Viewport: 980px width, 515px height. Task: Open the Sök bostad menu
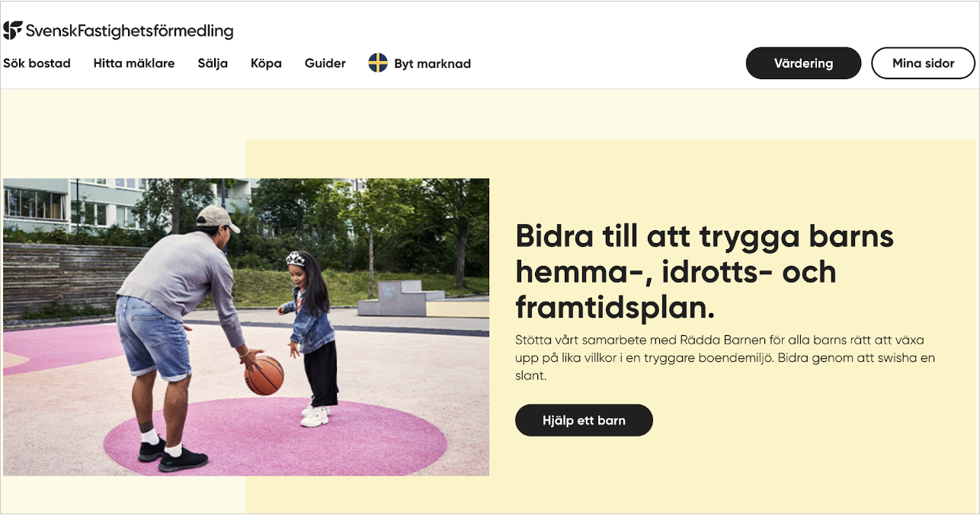[37, 63]
